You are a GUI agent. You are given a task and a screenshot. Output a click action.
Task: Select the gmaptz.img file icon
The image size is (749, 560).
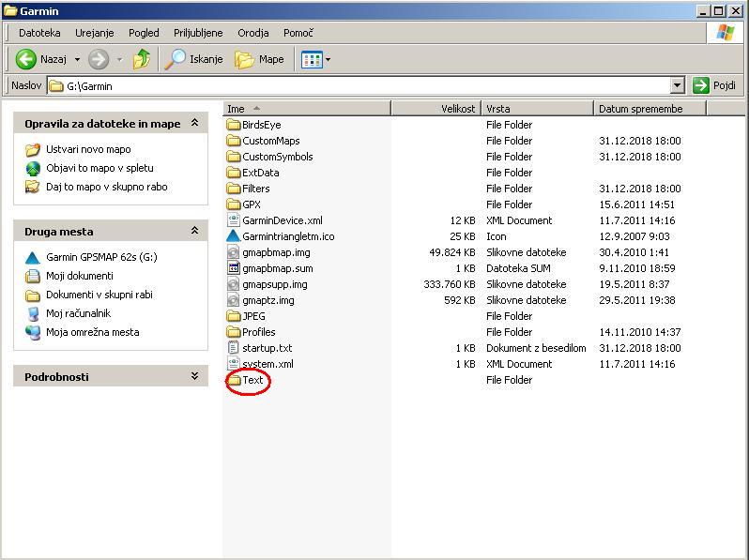coord(233,300)
